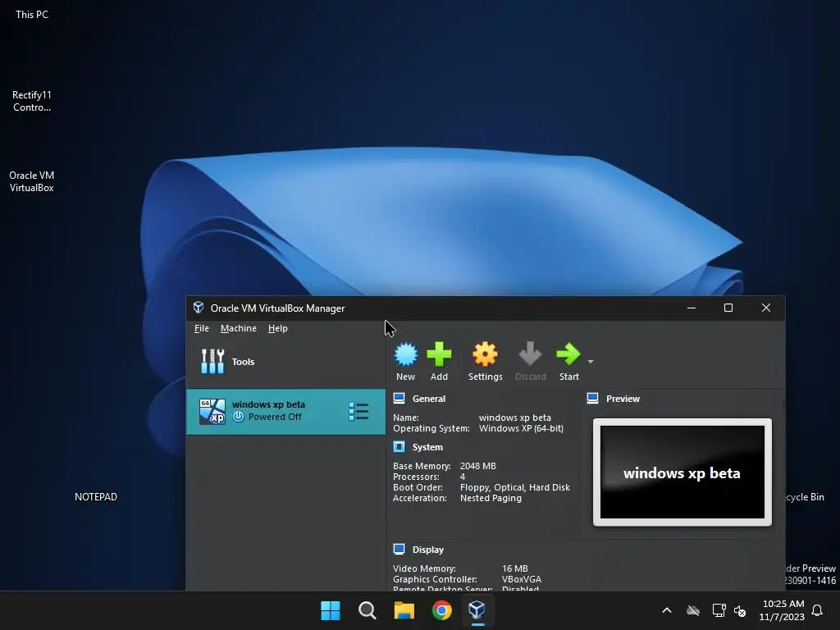Image resolution: width=840 pixels, height=630 pixels.
Task: Open the clock showing 10:25 AM
Action: 782,610
